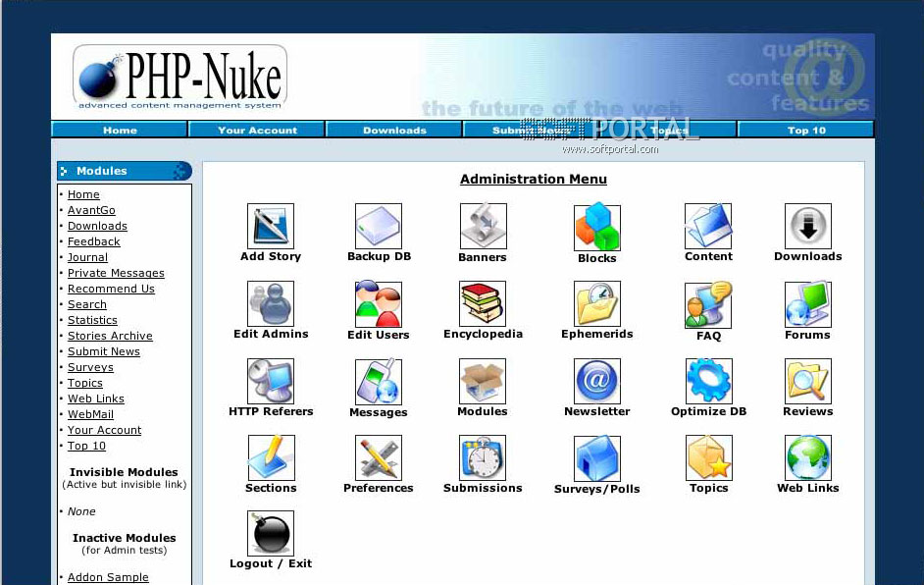Open the Banners administration icon
This screenshot has width=924, height=585.
coord(483,227)
